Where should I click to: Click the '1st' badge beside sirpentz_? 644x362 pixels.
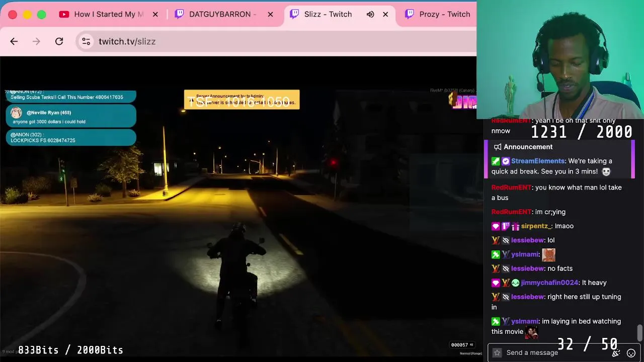tap(506, 226)
